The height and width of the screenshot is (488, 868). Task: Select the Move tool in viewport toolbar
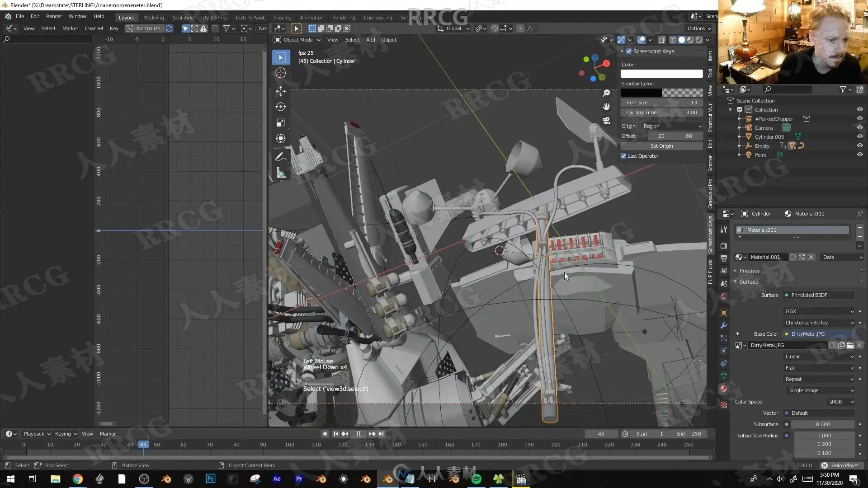coord(281,91)
